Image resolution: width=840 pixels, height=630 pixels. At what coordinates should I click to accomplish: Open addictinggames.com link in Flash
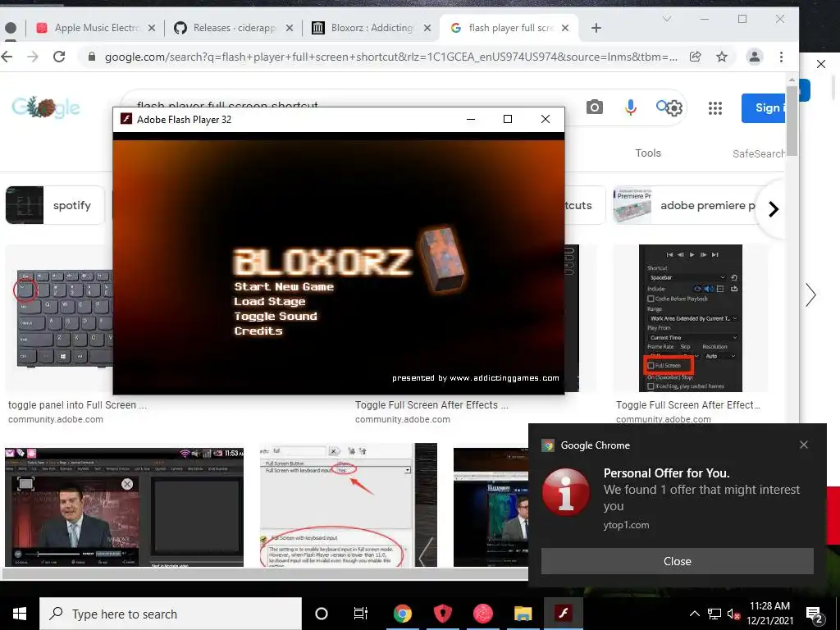coord(504,377)
